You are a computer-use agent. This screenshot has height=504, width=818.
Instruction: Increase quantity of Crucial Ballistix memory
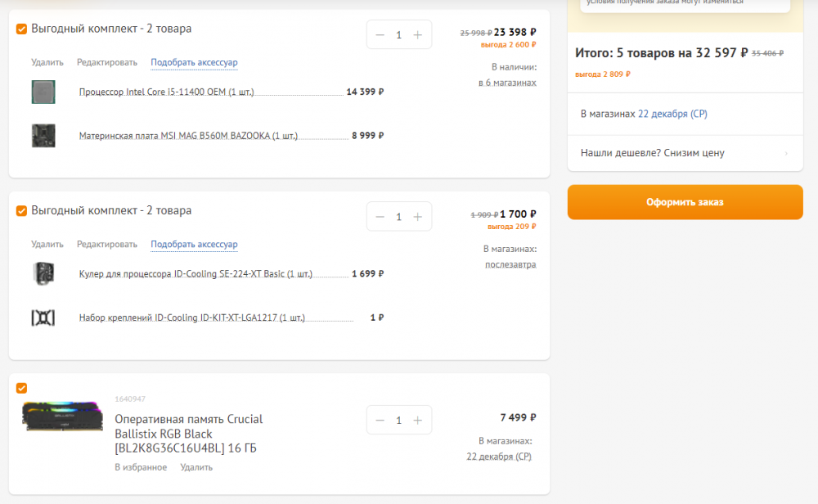click(x=418, y=420)
